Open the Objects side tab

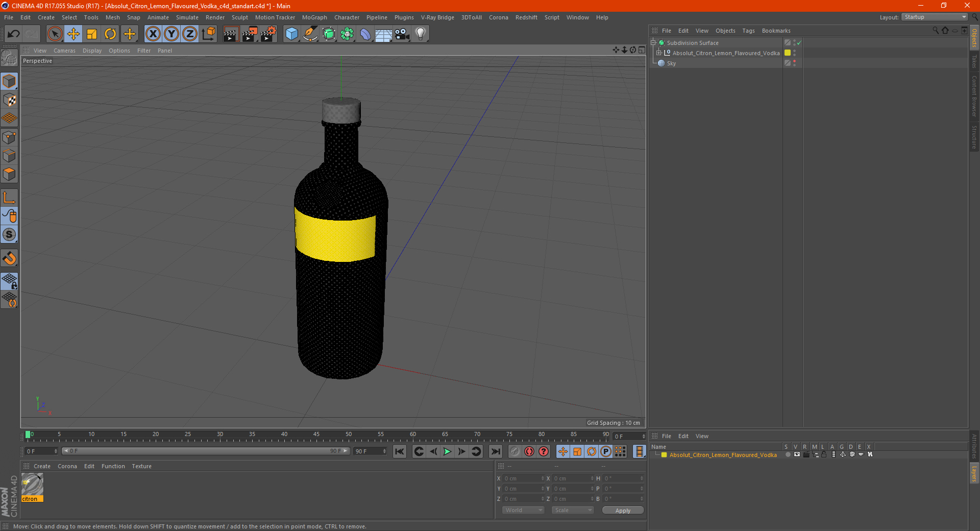click(974, 38)
